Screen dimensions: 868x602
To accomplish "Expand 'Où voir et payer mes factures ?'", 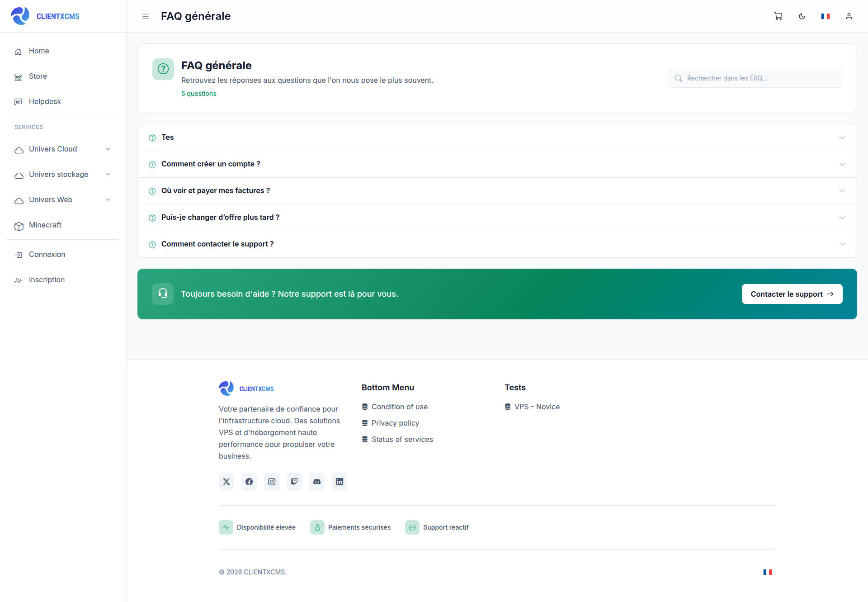I will pos(497,191).
